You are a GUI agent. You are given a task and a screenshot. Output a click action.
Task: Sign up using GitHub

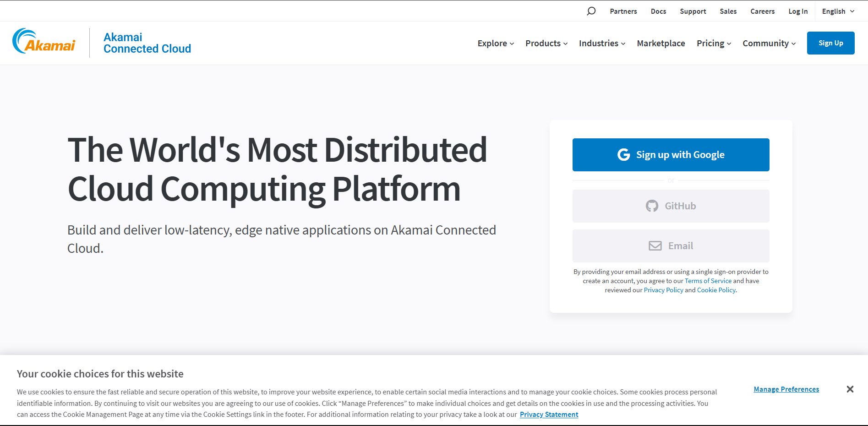670,206
